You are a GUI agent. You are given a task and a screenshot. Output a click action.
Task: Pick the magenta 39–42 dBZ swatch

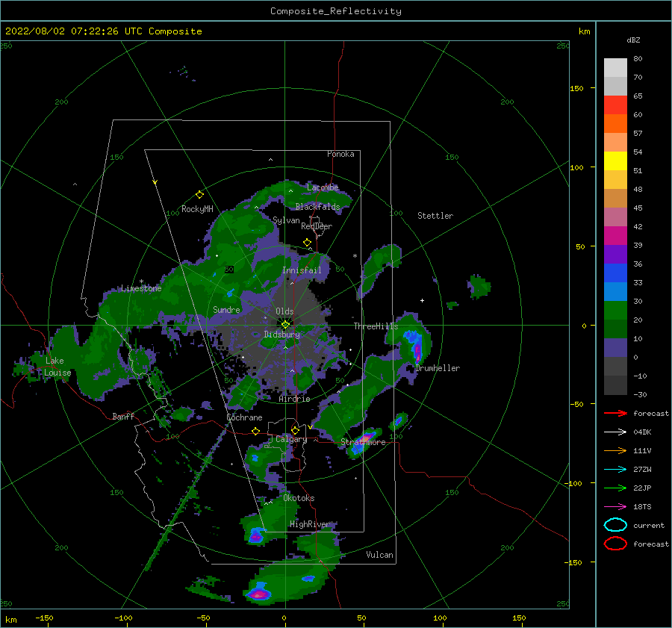pos(615,236)
